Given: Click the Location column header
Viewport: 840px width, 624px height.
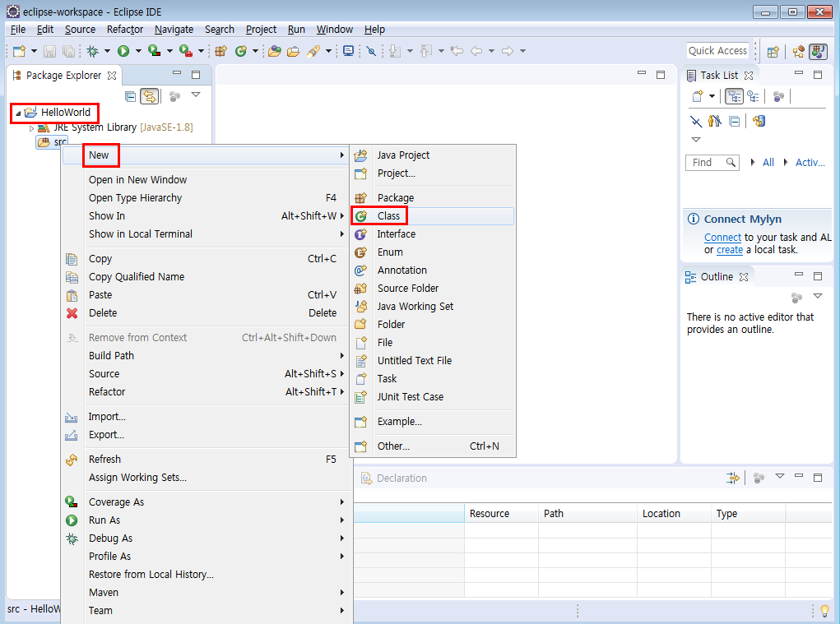Looking at the screenshot, I should click(674, 514).
